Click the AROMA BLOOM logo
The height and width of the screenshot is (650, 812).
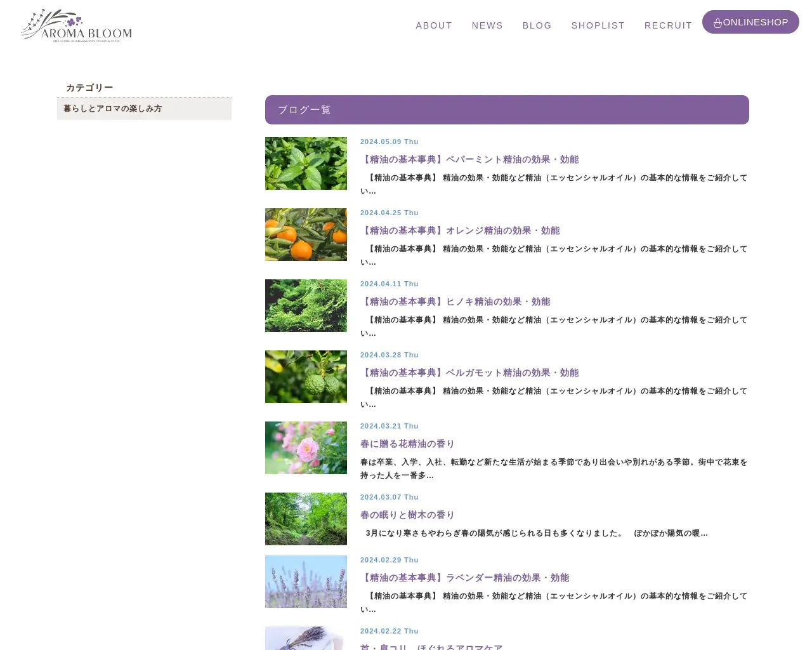pos(76,25)
